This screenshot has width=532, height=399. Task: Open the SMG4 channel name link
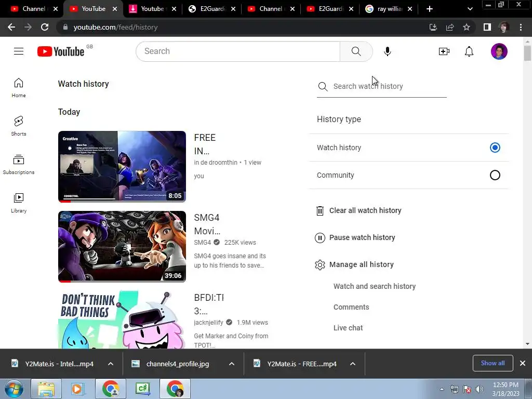coord(202,243)
